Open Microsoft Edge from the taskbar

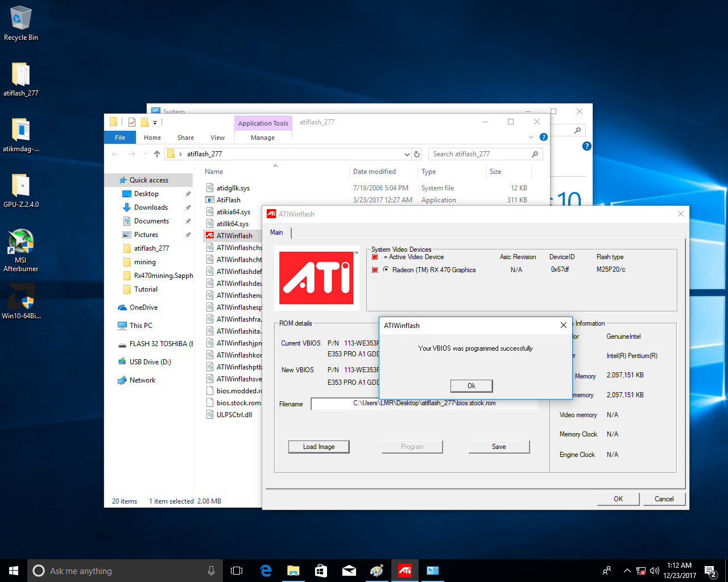[266, 571]
